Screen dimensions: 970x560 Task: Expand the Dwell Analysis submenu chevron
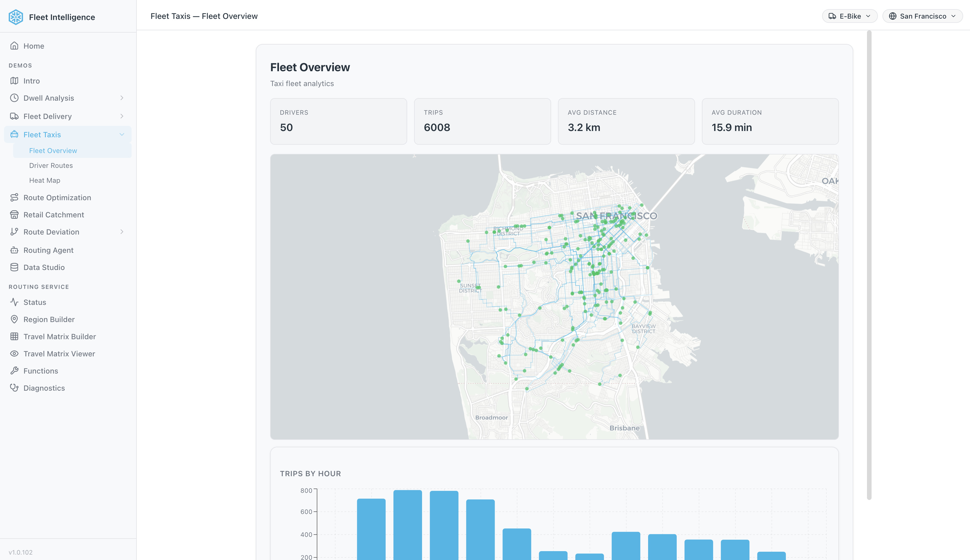click(122, 98)
